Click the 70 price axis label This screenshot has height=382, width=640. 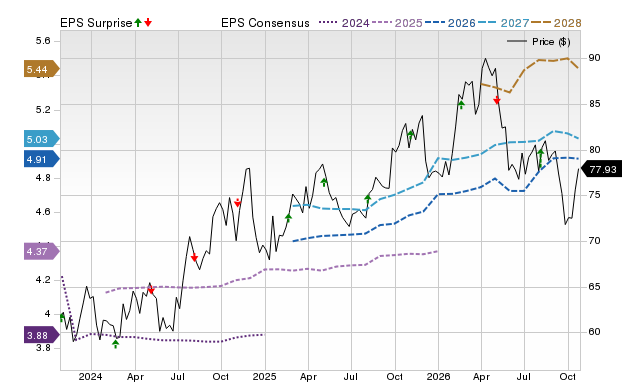594,241
